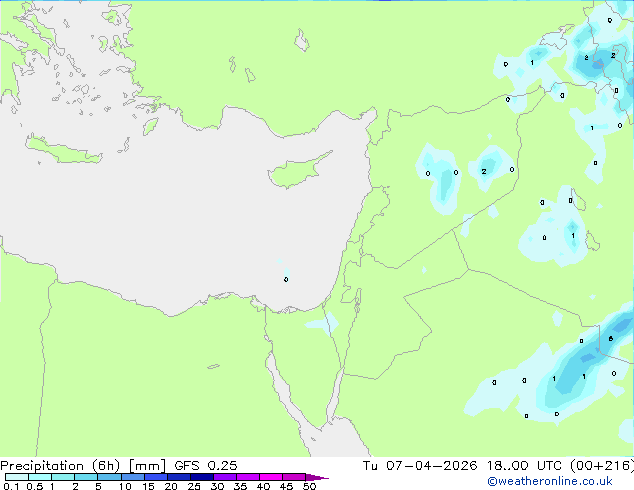This screenshot has height=490, width=634.
Task: Click the "GFS 0.25" model label
Action: 206,466
